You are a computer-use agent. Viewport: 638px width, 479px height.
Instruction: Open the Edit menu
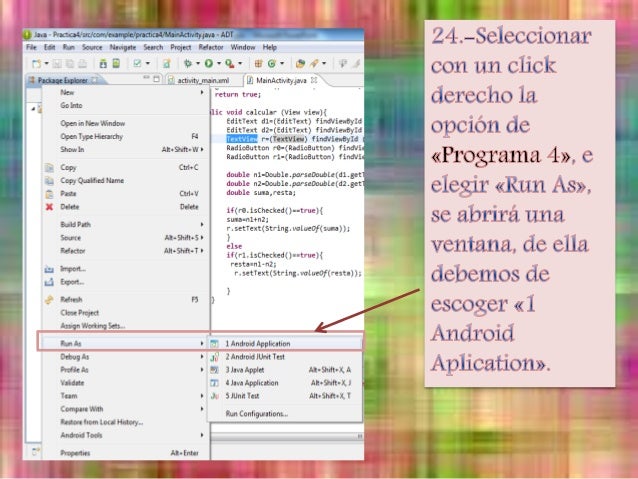[50, 47]
